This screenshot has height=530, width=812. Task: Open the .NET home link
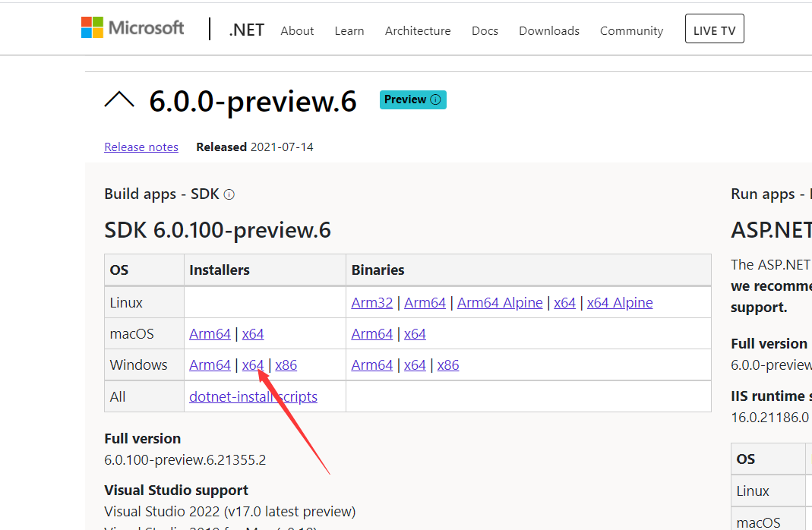247,30
